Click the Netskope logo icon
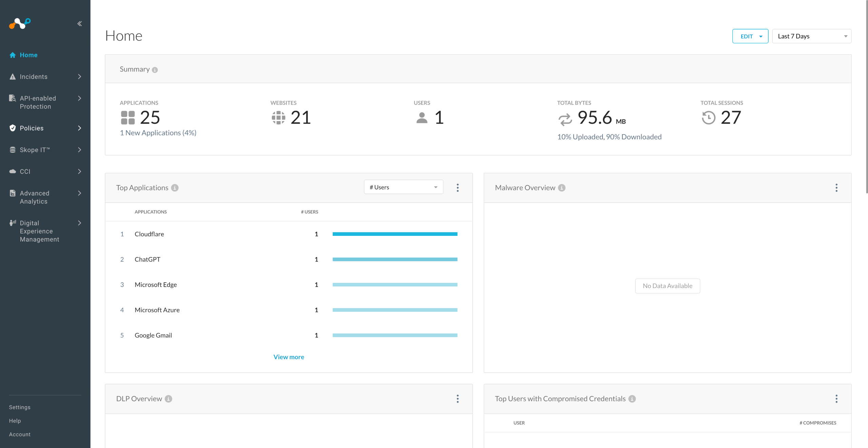 pyautogui.click(x=20, y=23)
